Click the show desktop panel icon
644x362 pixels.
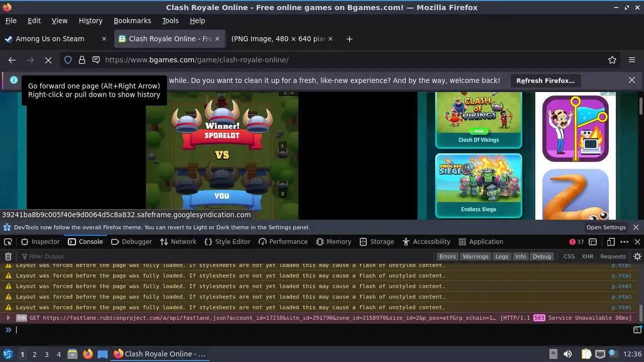[103, 354]
